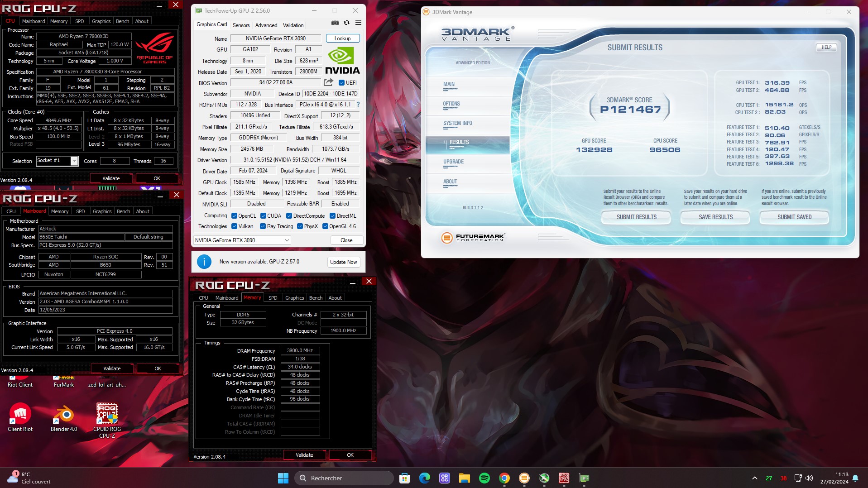Screen dimensions: 868x488
Task: Toggle the DirectCompute checkbox
Action: 289,216
